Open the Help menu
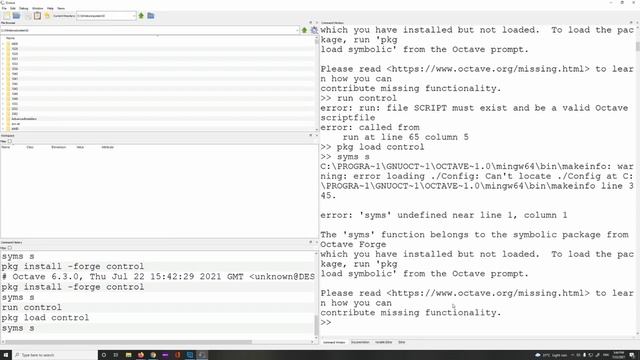This screenshot has width=640, height=360. [x=50, y=8]
